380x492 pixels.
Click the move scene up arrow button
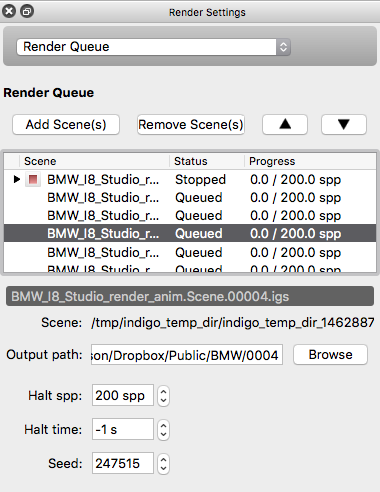click(x=285, y=125)
